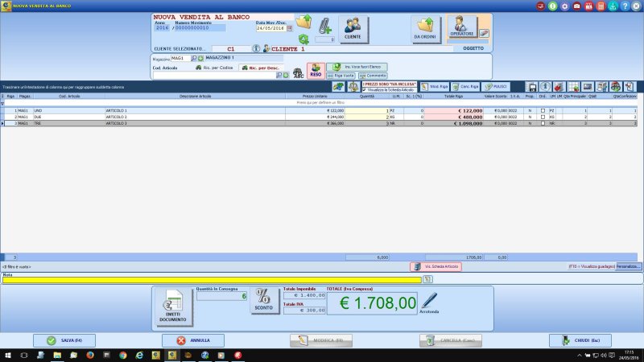Viewport: 644px width, 362px height.
Task: Open Chrome from the taskbar
Action: (123, 356)
